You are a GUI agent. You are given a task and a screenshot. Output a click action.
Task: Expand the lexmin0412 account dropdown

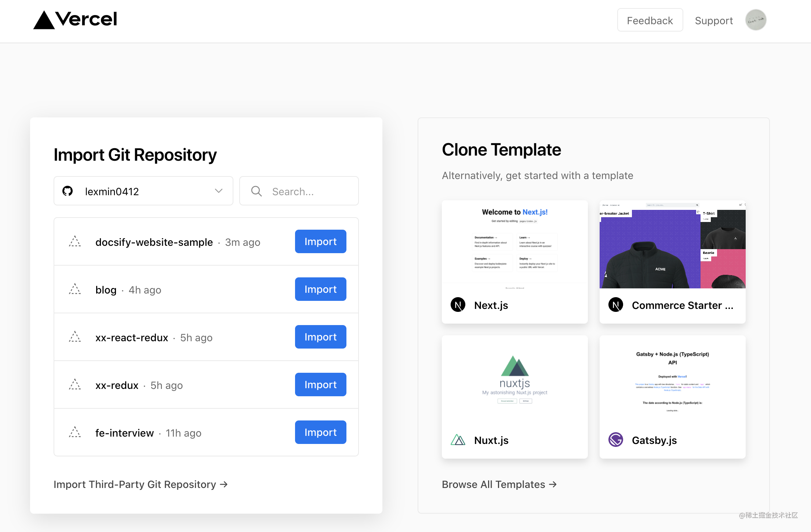click(x=143, y=191)
